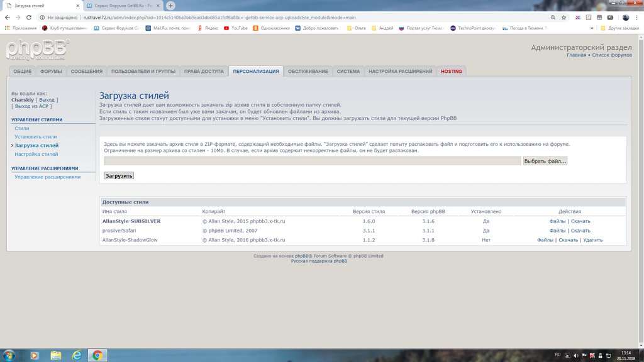Open the Chrome three-dot menu

click(637, 18)
